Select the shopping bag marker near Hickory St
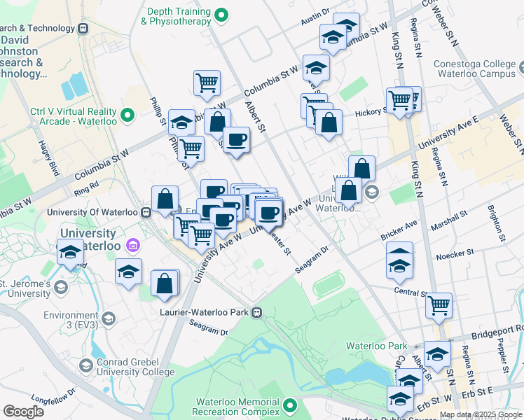Image resolution: width=524 pixels, height=420 pixels. [329, 124]
